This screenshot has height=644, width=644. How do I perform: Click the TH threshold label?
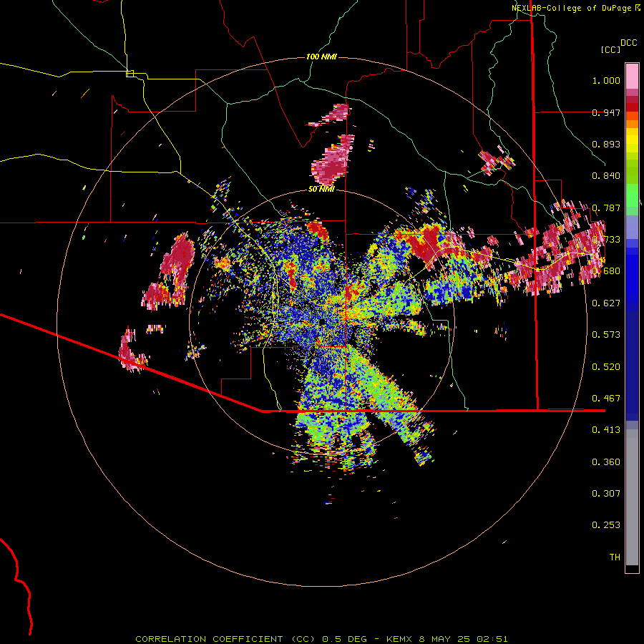tap(615, 557)
